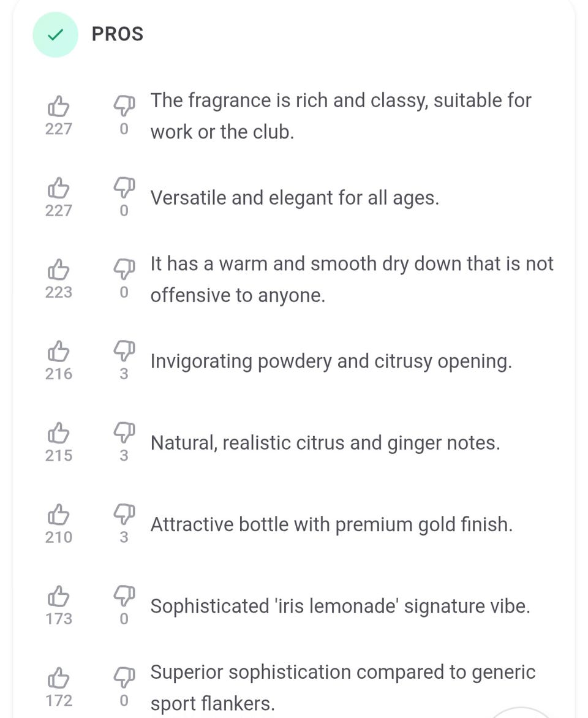Tap the 'Invigorating powdery and citrusy opening' text
Screen dimensions: 588x718
[331, 361]
